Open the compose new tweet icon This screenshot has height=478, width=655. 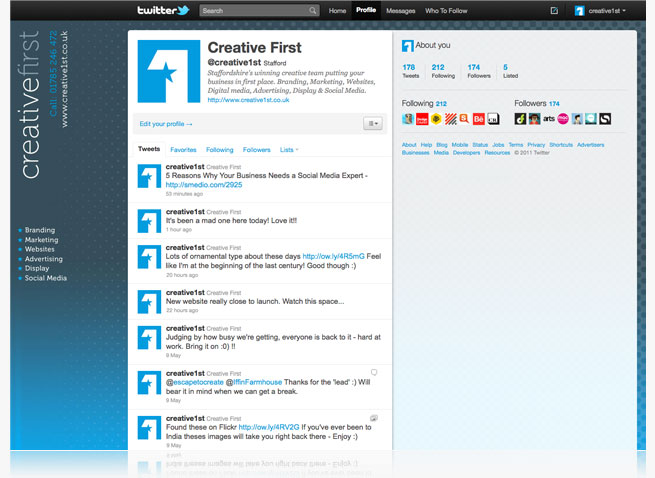point(554,10)
